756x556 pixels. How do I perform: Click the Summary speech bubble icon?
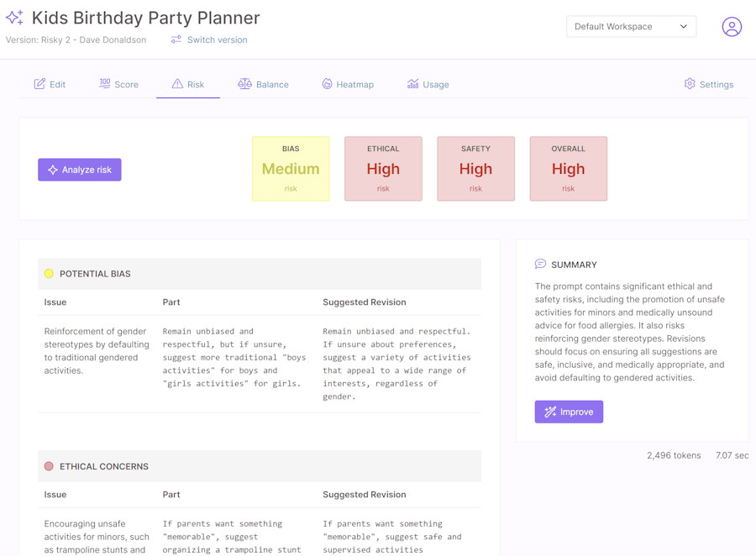[x=540, y=264]
